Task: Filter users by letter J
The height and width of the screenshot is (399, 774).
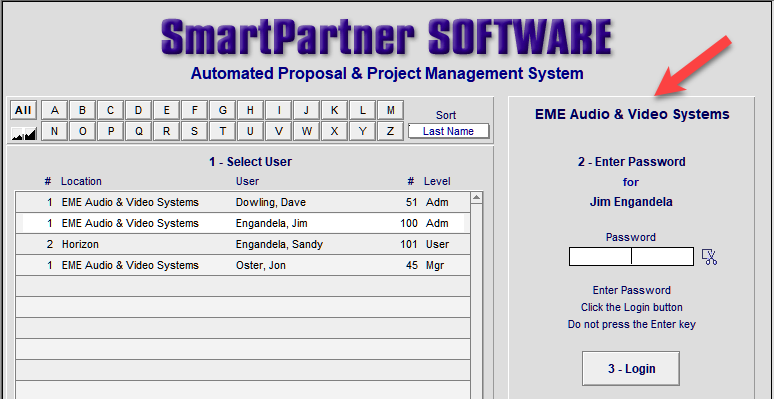Action: point(307,110)
